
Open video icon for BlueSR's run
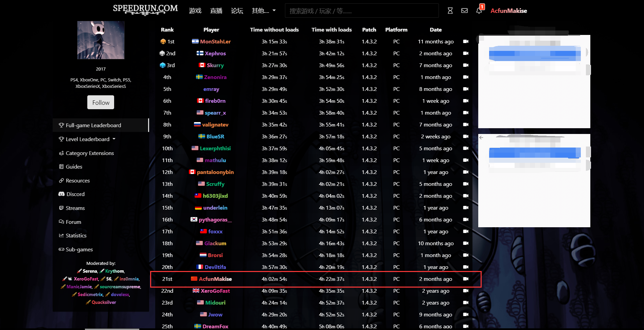(466, 136)
